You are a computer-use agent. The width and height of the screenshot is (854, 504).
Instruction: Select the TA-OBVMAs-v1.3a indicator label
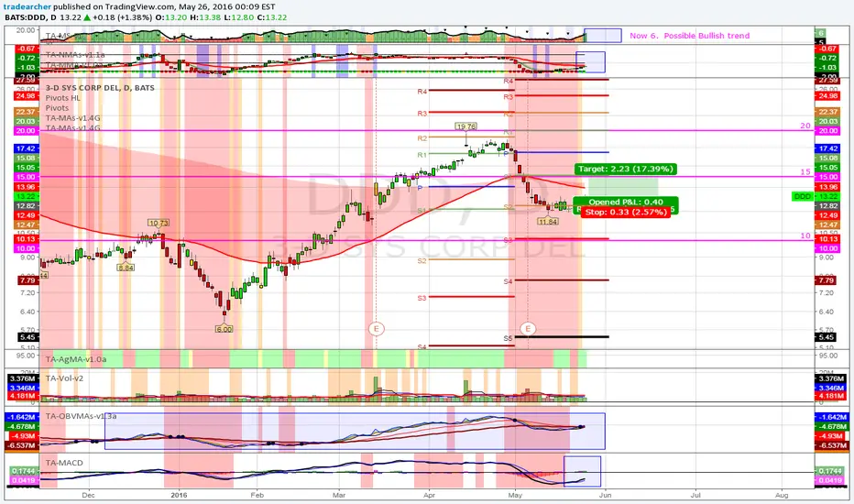(82, 416)
